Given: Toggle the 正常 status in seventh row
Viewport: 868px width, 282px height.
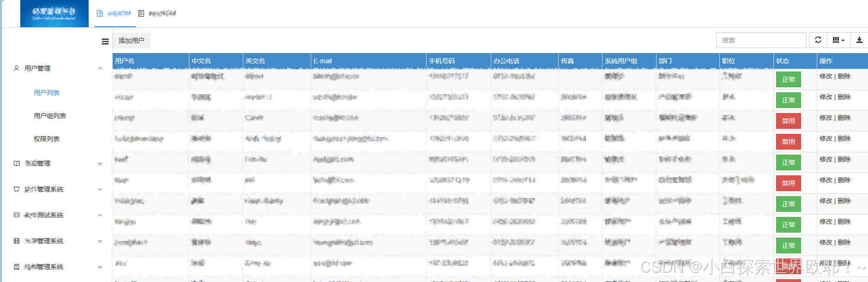Looking at the screenshot, I should point(789,204).
